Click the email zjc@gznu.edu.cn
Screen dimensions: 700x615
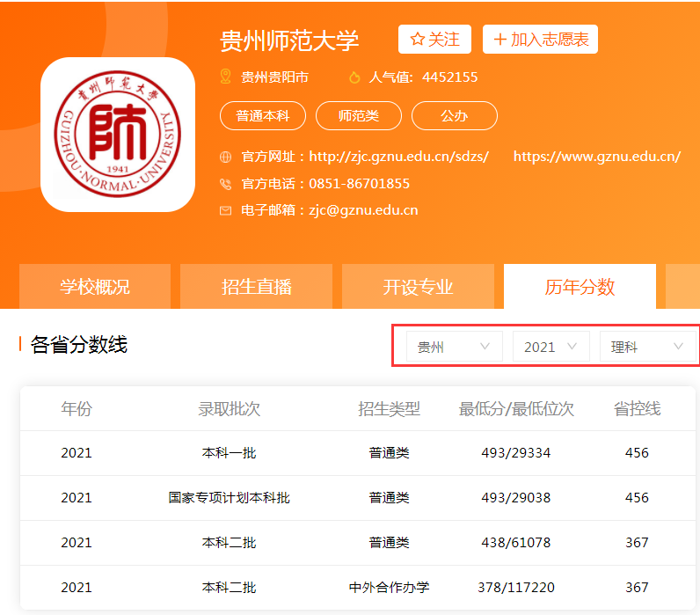[363, 210]
